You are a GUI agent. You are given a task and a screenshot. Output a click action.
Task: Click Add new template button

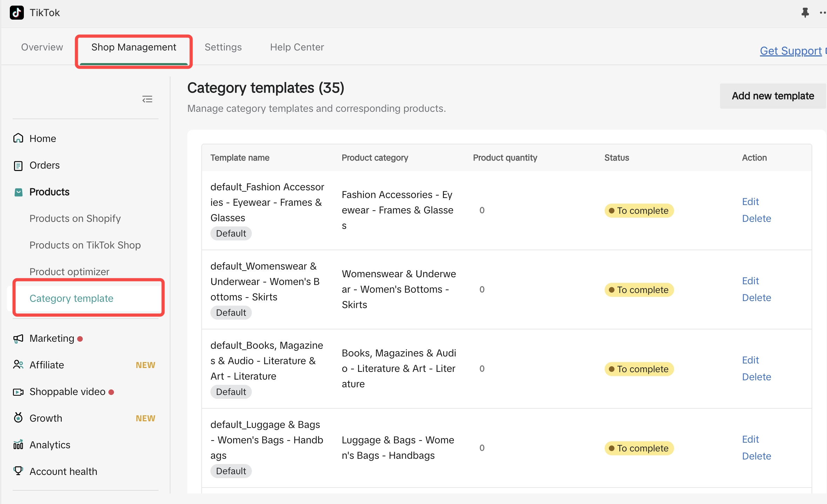pyautogui.click(x=773, y=96)
